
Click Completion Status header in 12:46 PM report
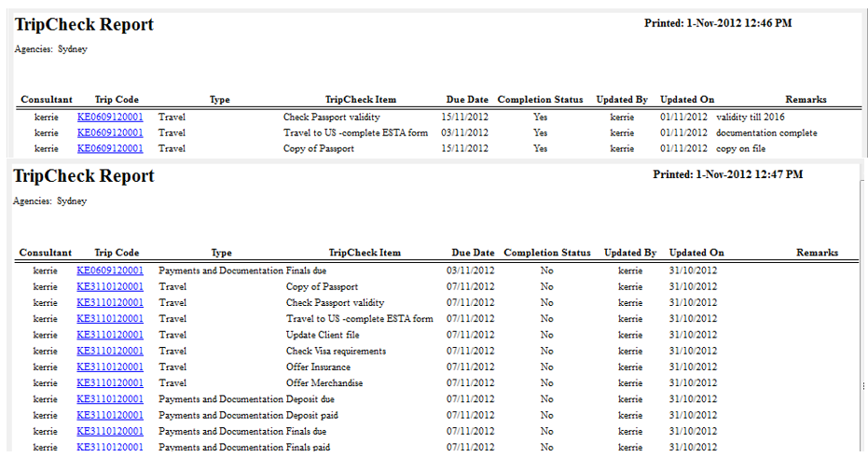click(540, 100)
